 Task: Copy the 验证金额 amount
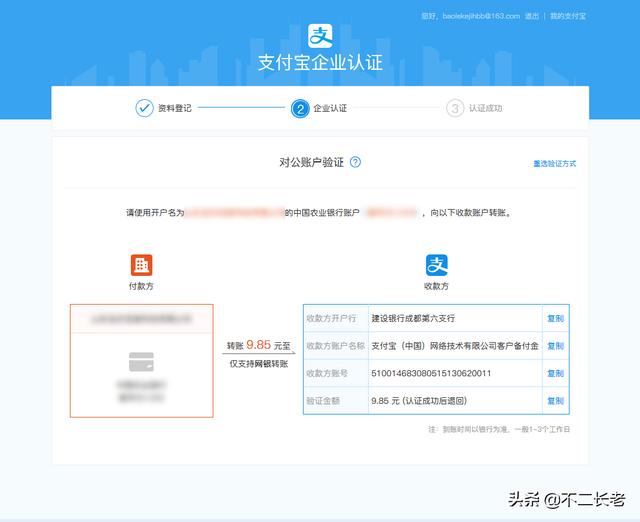556,401
